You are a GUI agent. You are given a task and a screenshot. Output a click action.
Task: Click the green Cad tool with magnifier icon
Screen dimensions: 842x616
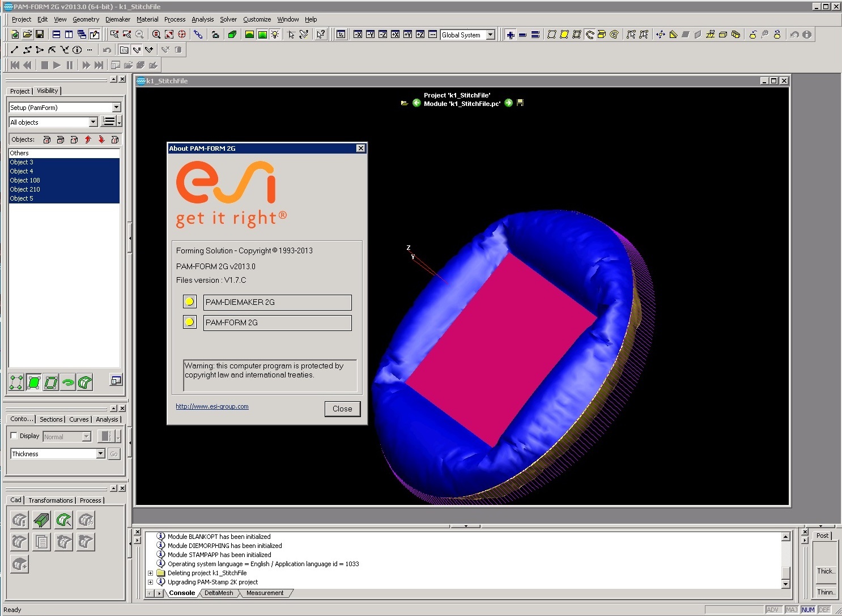[x=63, y=520]
